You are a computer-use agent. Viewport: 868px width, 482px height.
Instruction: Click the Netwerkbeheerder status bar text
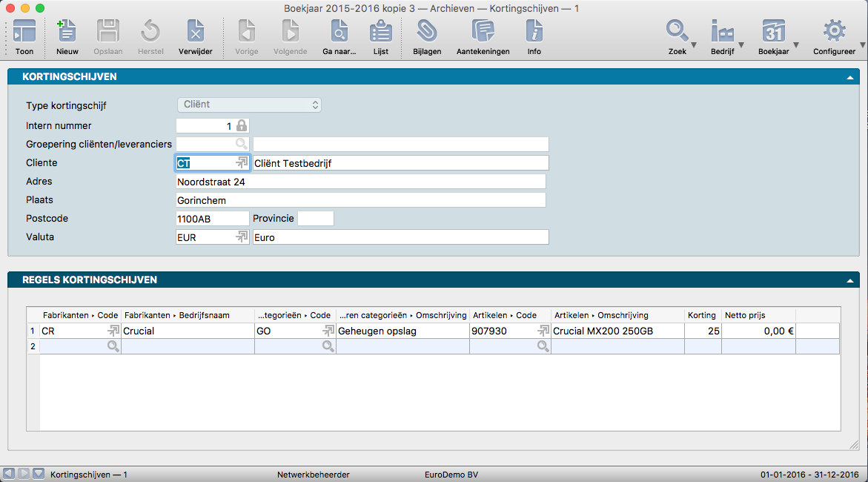pos(314,475)
